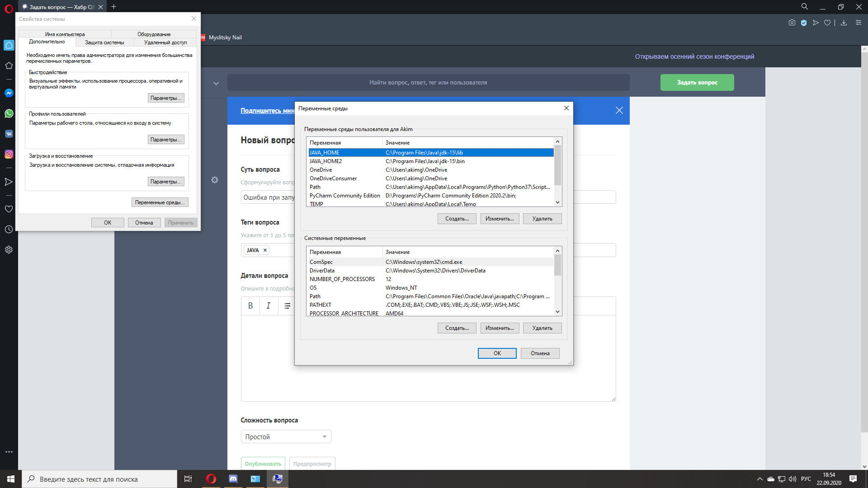Click the browser search magnifier icon
This screenshot has height=488, width=868.
[x=805, y=7]
